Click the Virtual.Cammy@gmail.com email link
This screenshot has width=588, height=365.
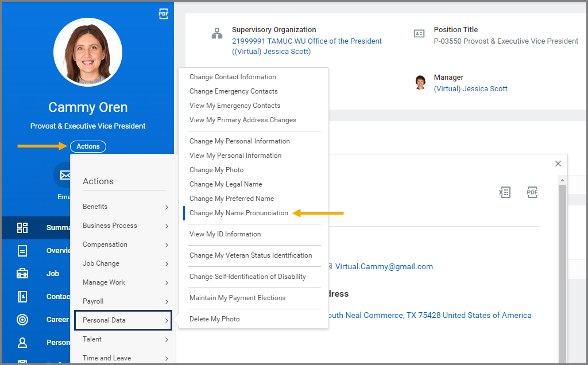click(x=384, y=266)
